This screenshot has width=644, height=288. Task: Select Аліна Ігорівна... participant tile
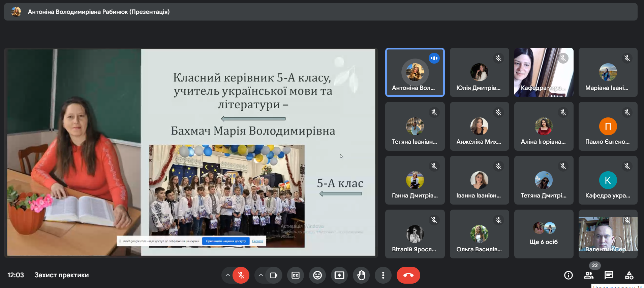point(544,126)
